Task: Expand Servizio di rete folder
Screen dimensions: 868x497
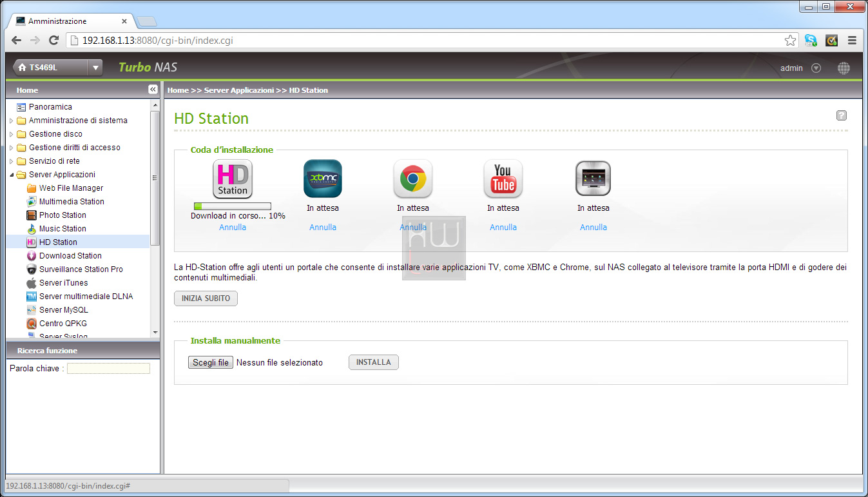Action: 12,161
